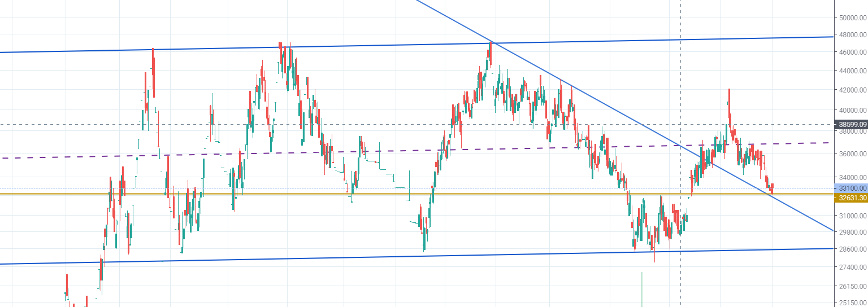Image resolution: width=868 pixels, height=307 pixels.
Task: Click the 25150.00 price axis label
Action: pos(853,302)
